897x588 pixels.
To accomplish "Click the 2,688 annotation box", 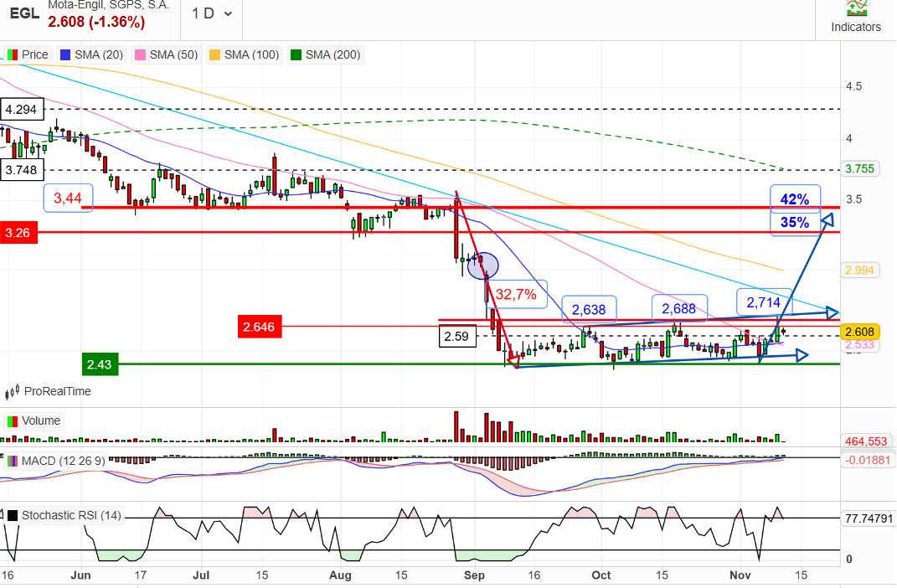I will coord(679,309).
